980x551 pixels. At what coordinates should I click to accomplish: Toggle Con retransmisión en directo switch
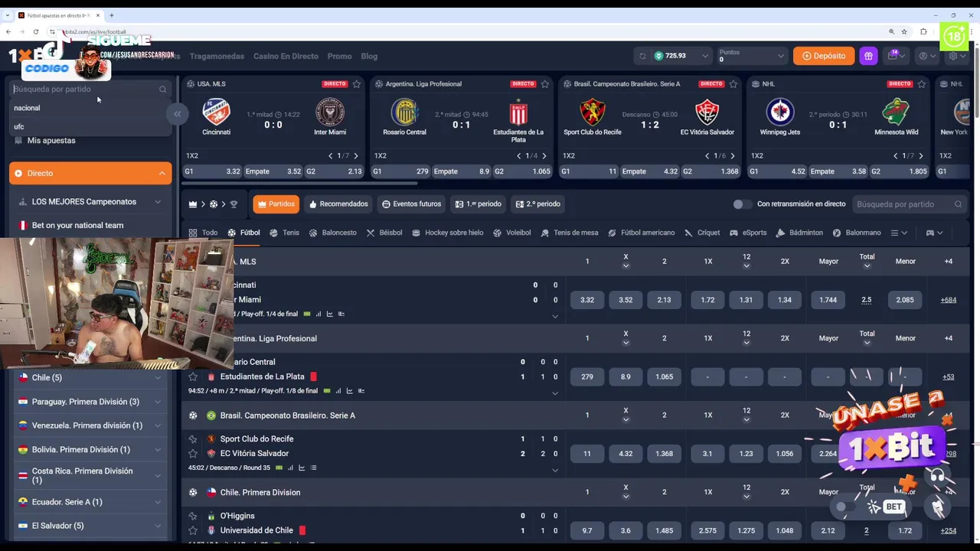click(x=741, y=204)
